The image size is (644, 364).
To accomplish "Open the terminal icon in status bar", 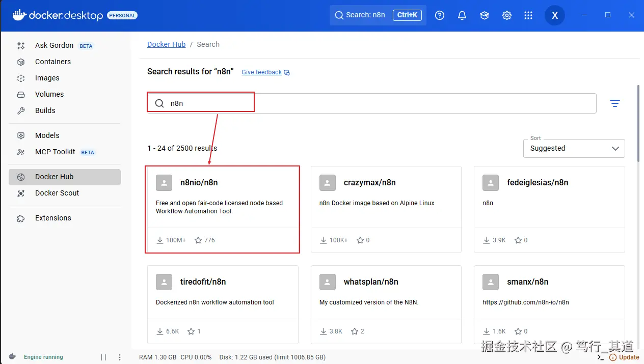I will pos(600,357).
